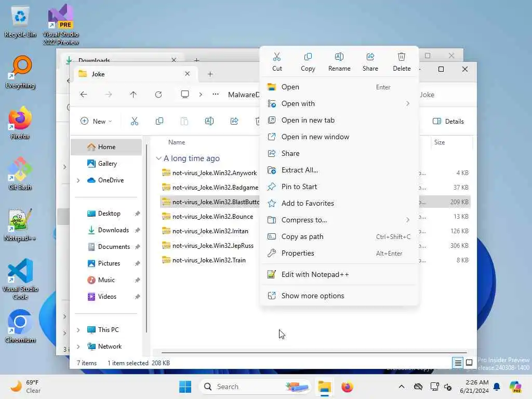The height and width of the screenshot is (399, 532).
Task: Sort by the Size column header
Action: point(440,142)
